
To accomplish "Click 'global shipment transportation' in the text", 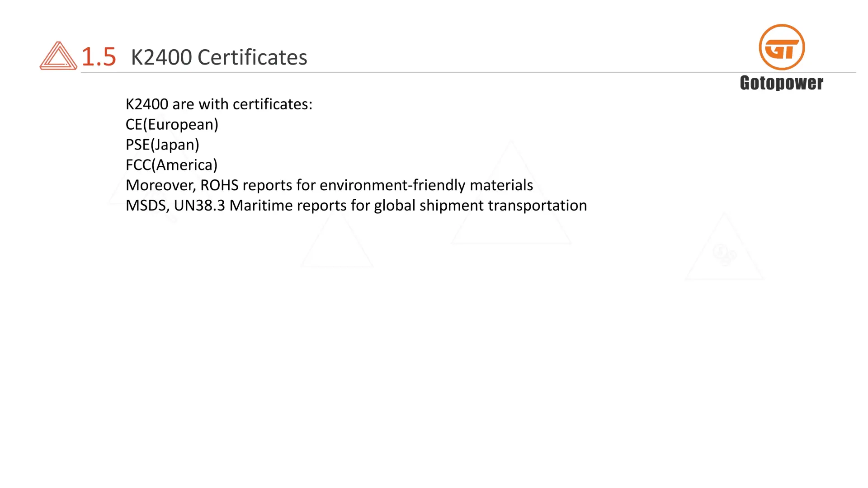I will [x=480, y=206].
